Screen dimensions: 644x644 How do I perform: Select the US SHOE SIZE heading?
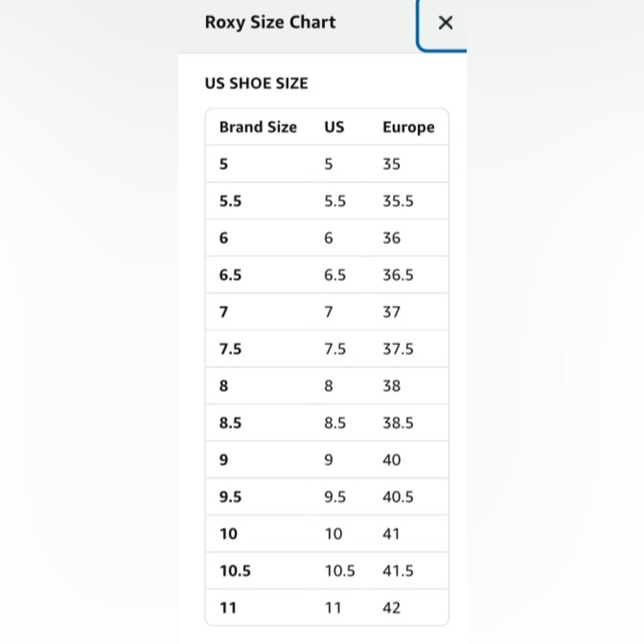pos(256,83)
